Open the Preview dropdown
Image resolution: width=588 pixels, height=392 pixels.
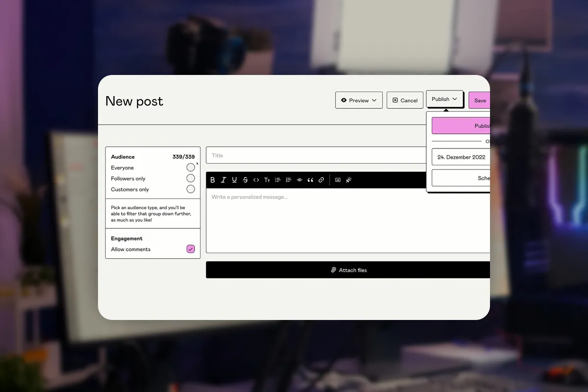click(359, 100)
